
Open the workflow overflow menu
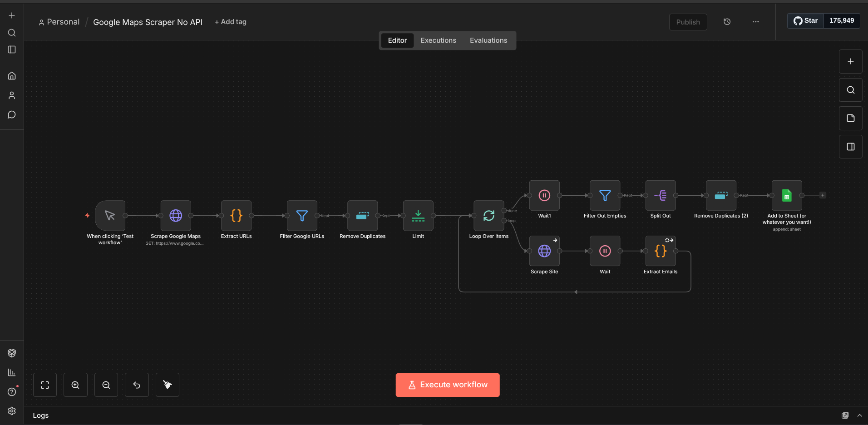(x=755, y=21)
